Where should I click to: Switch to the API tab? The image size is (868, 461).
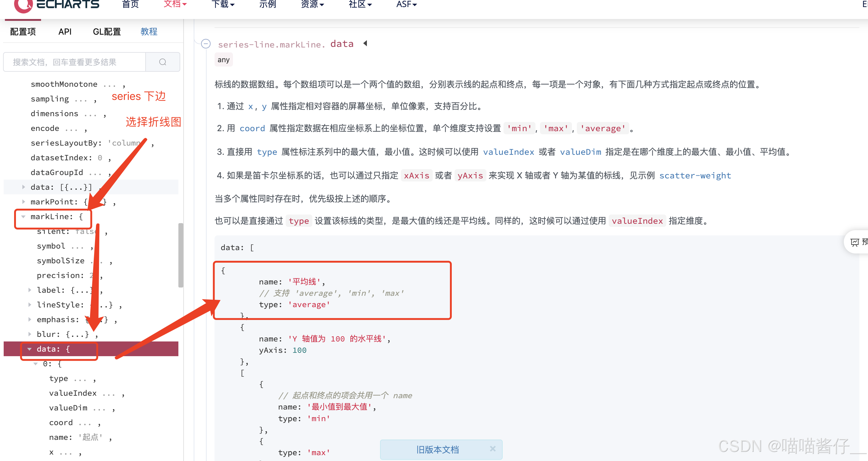65,32
